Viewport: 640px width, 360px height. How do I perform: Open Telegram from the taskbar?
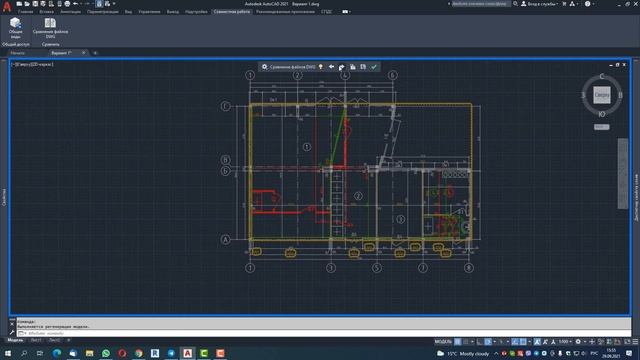171,353
